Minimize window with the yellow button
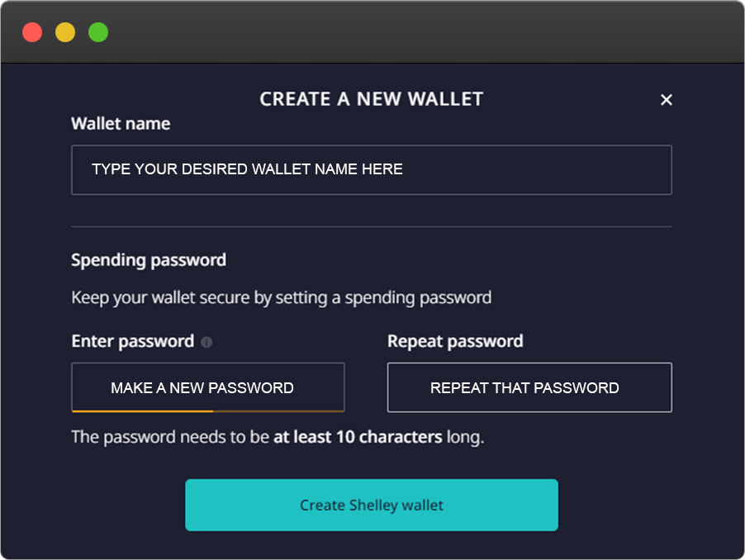 click(65, 32)
